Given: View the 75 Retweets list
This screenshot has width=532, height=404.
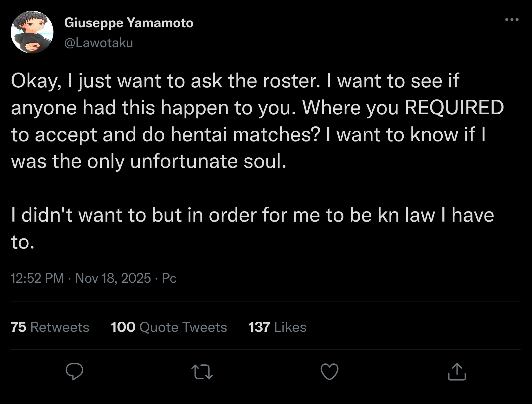Looking at the screenshot, I should (x=50, y=327).
